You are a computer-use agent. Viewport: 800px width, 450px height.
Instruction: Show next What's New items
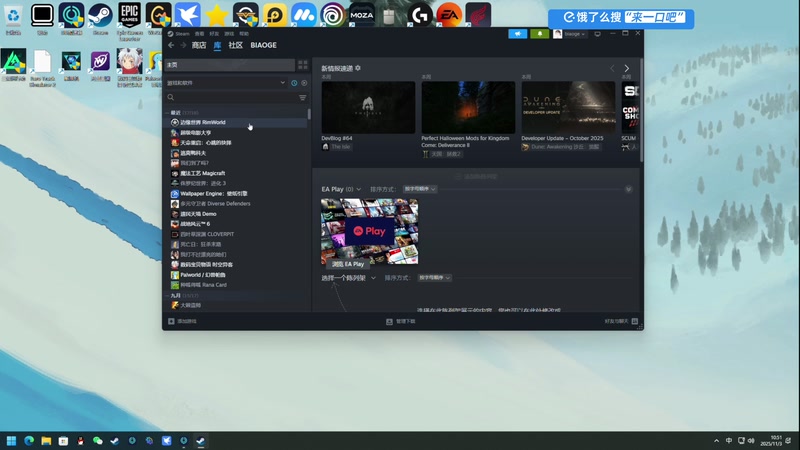point(627,68)
